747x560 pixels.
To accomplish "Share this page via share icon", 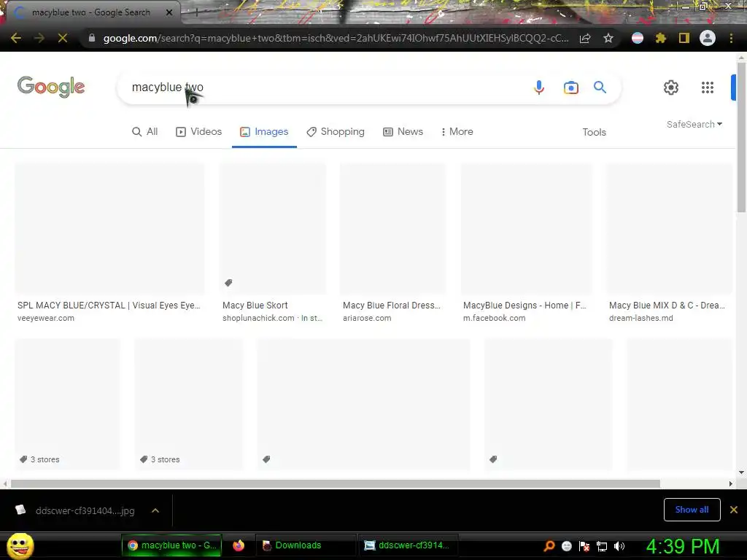I will [585, 38].
